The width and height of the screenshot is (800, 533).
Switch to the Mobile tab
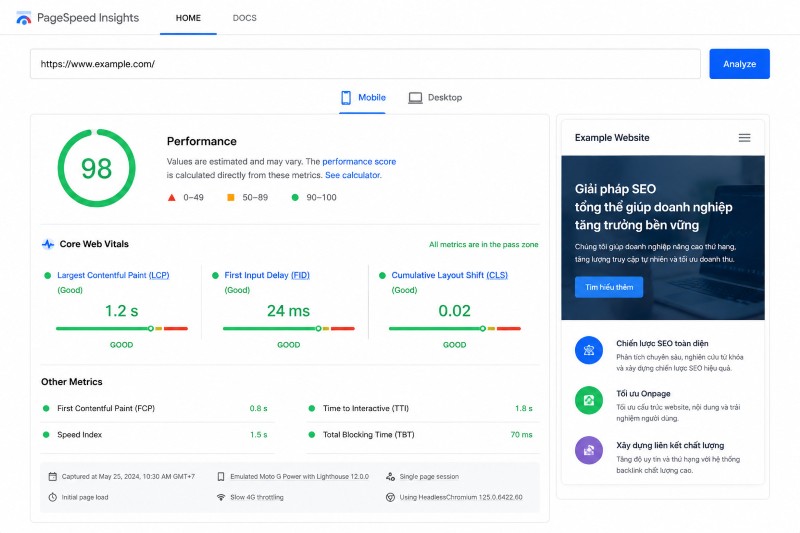pyautogui.click(x=363, y=97)
